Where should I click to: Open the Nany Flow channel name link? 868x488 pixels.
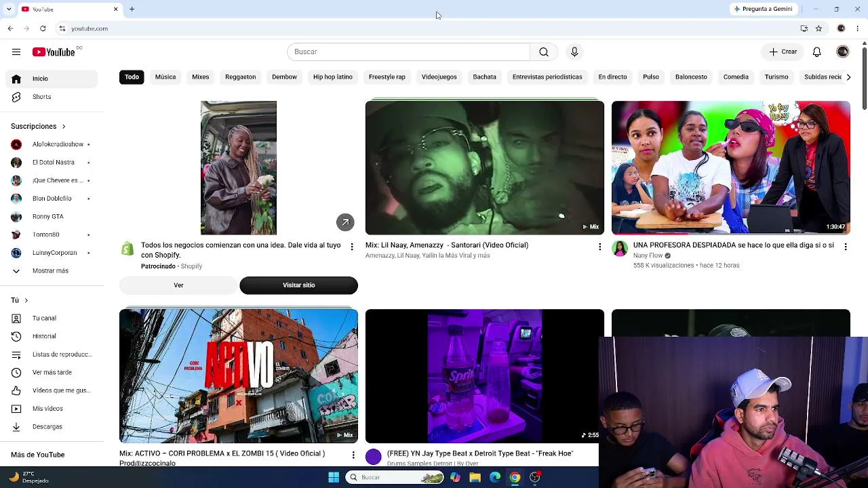point(648,256)
